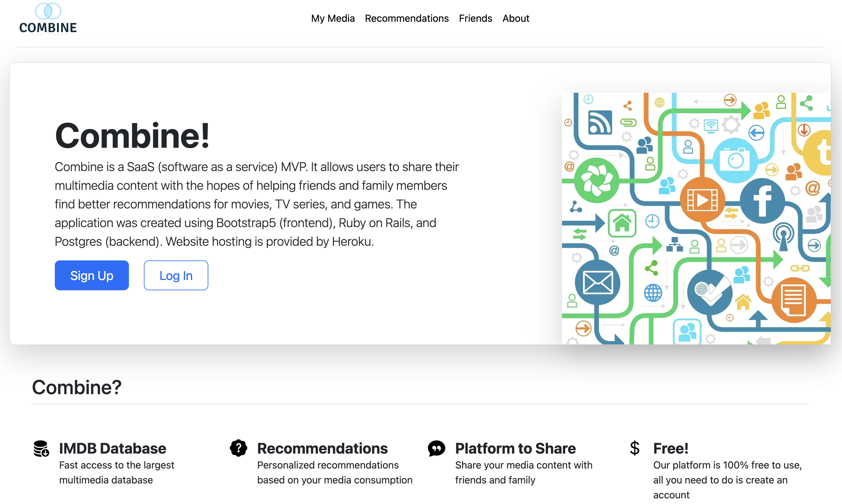Open the Friends page from navigation
The width and height of the screenshot is (842, 504).
coord(475,18)
